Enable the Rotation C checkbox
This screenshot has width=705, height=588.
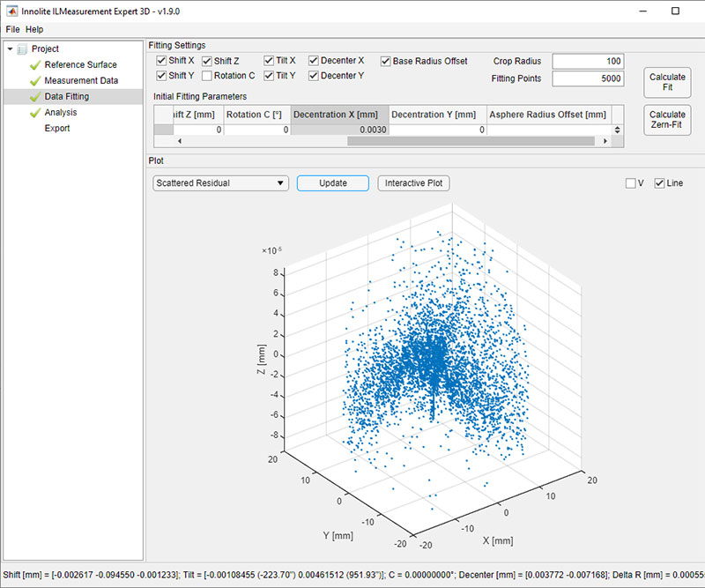tap(207, 76)
